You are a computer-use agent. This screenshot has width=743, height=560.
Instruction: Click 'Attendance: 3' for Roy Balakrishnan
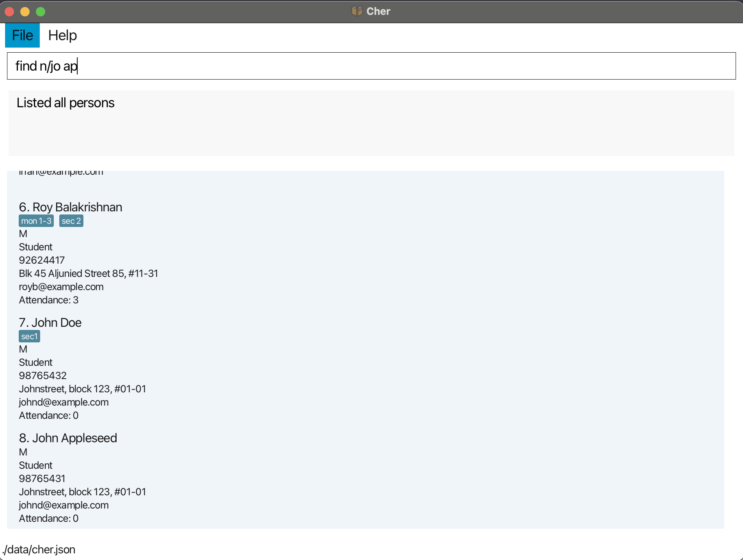pyautogui.click(x=49, y=300)
